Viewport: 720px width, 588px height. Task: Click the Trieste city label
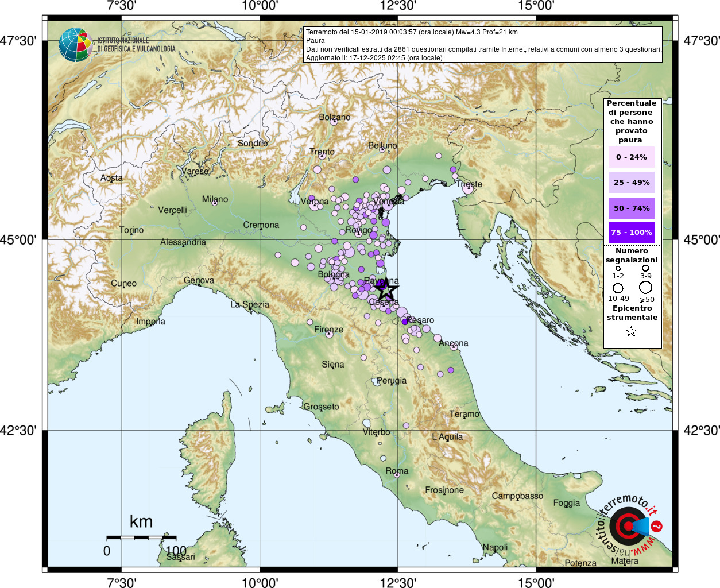(x=469, y=184)
